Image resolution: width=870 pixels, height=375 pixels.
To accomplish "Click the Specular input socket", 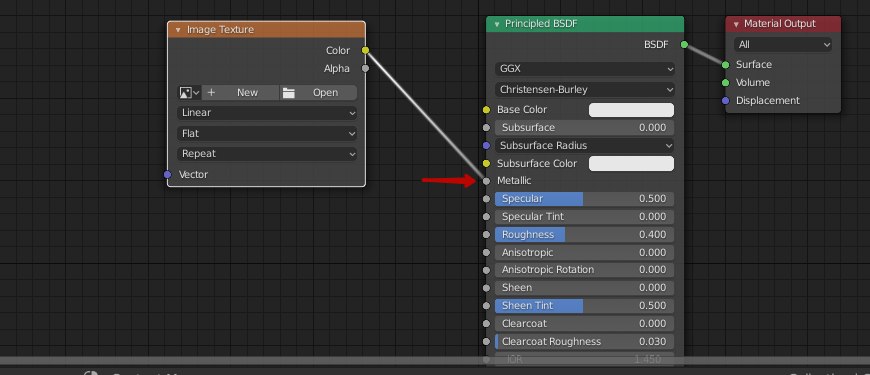I will tap(487, 199).
